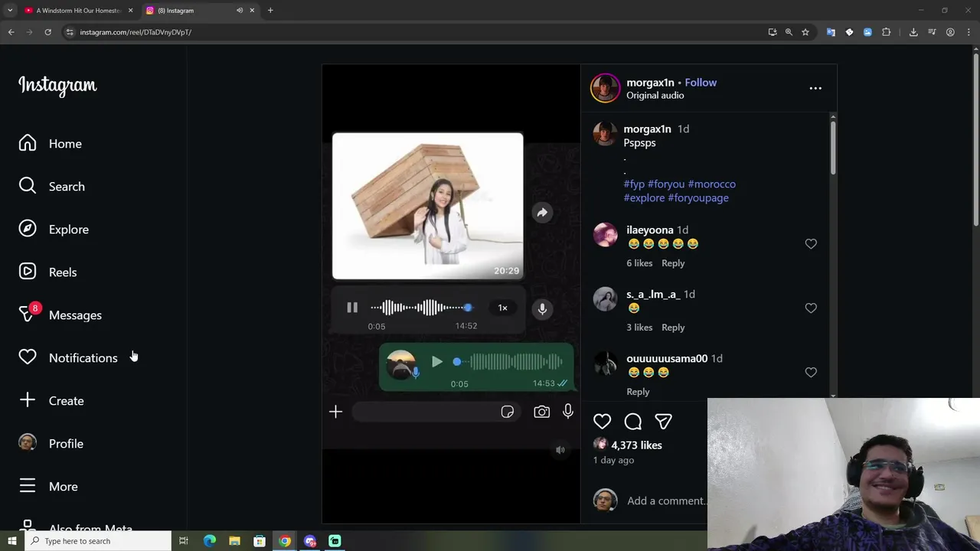Open Search in the Instagram sidebar

pos(52,187)
